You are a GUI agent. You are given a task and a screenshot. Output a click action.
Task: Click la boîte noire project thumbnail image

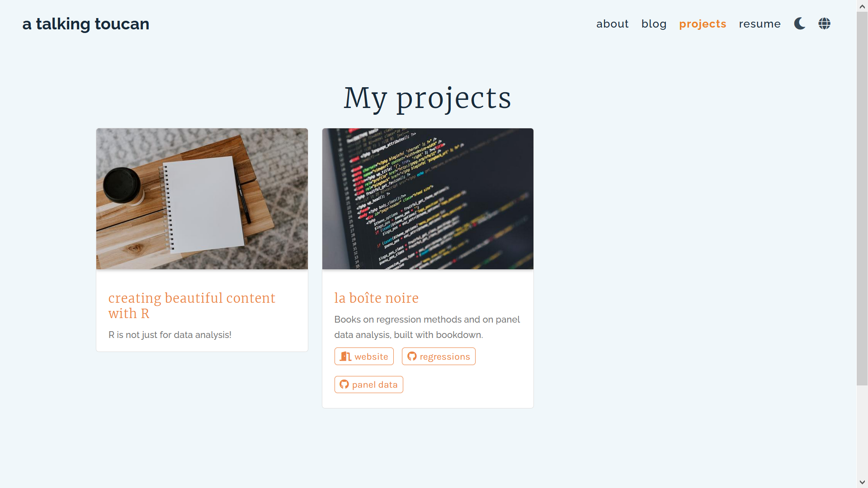pos(427,198)
